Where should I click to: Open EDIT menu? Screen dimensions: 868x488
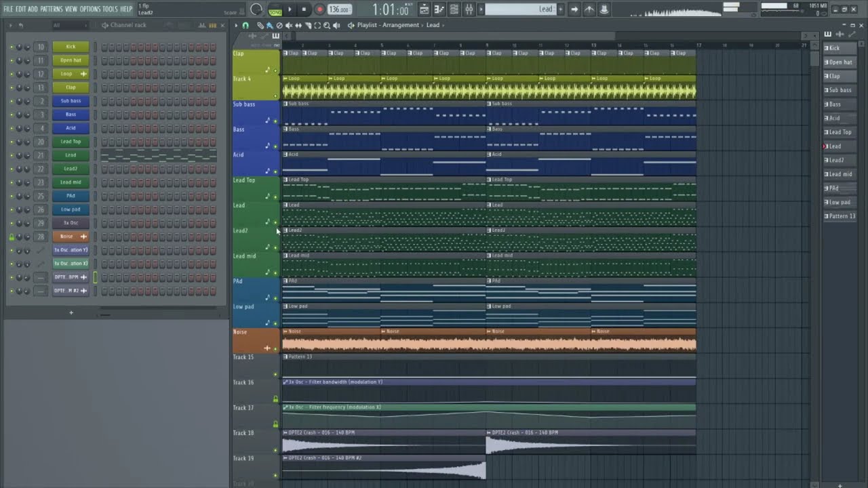tap(20, 9)
